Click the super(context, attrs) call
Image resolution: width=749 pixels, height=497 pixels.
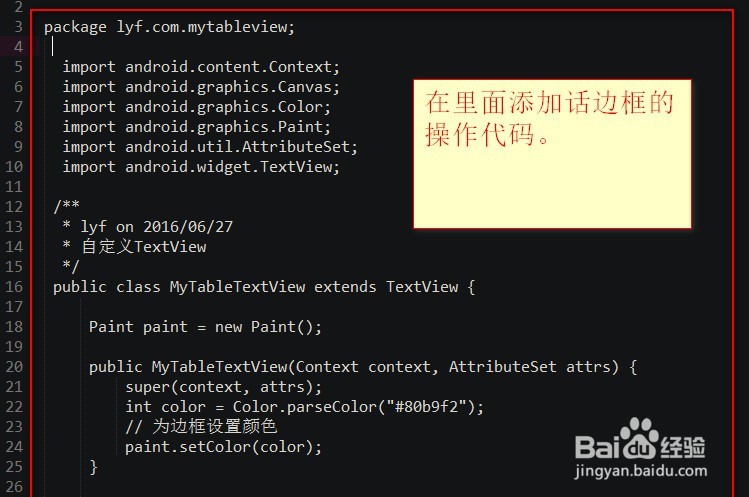click(x=224, y=387)
